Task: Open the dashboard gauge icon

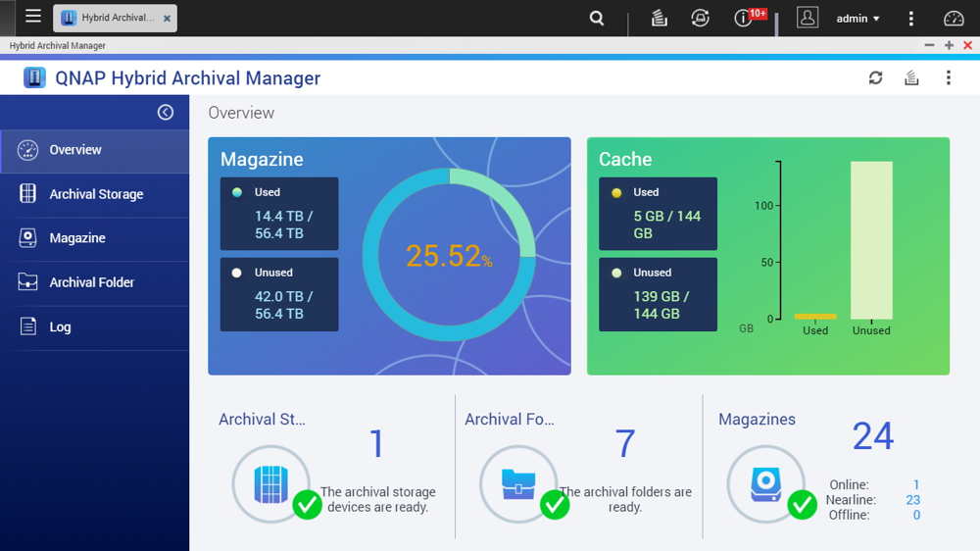Action: 954,18
